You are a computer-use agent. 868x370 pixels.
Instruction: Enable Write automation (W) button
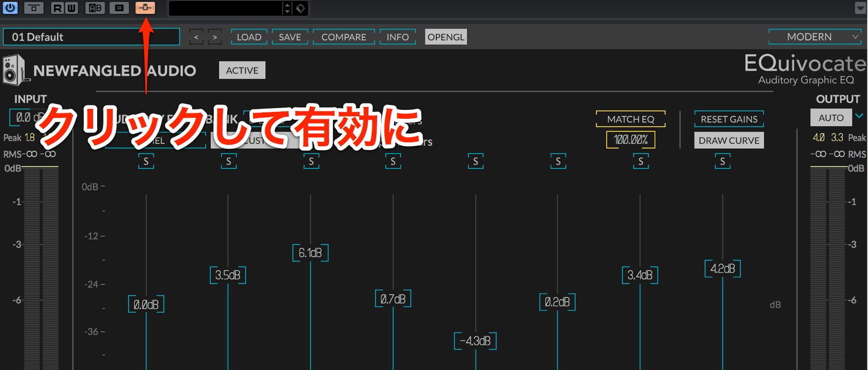(x=72, y=8)
